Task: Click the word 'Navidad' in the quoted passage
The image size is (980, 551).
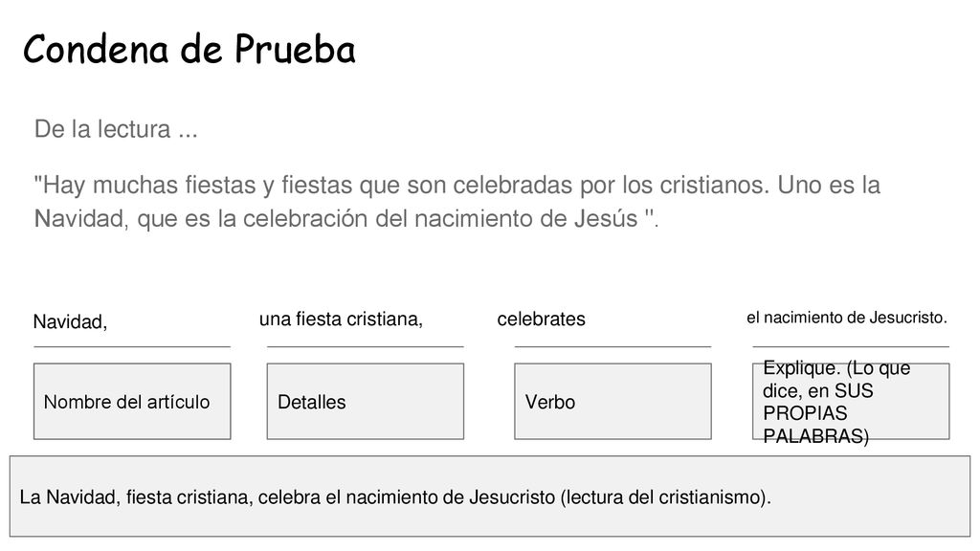Action: pos(78,219)
